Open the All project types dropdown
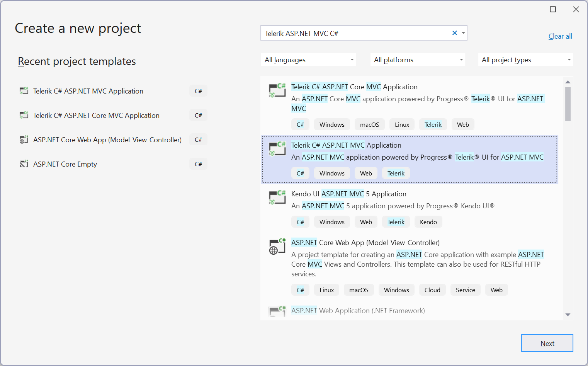The width and height of the screenshot is (588, 366). tap(525, 60)
